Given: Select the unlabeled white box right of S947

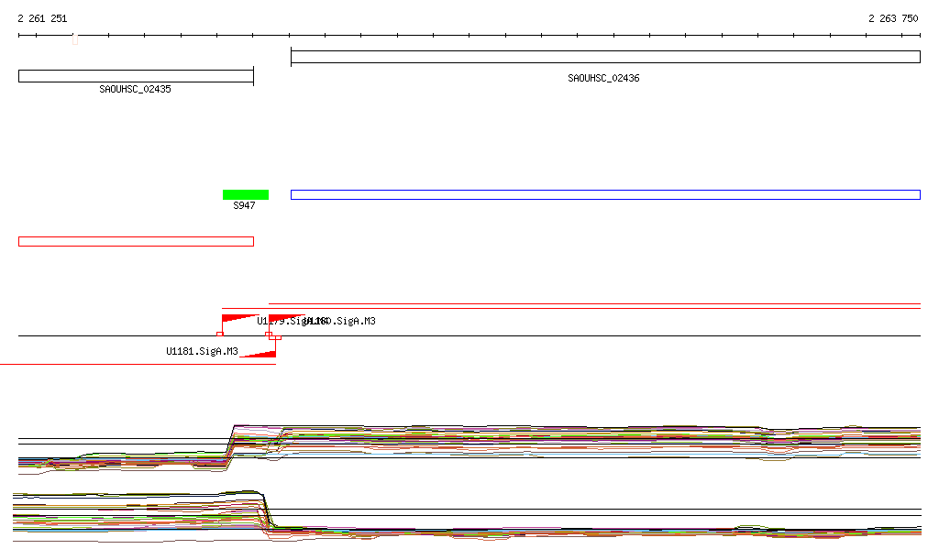Looking at the screenshot, I should [605, 194].
